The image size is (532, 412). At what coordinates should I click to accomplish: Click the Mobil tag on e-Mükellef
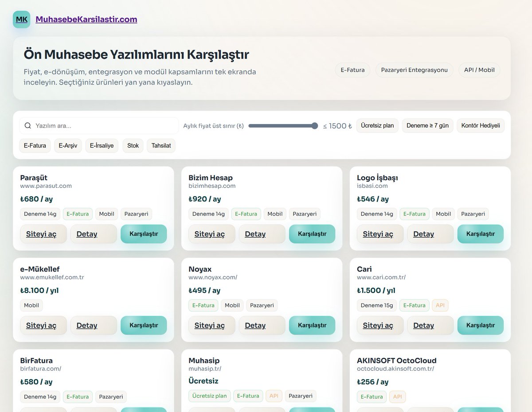tap(31, 305)
